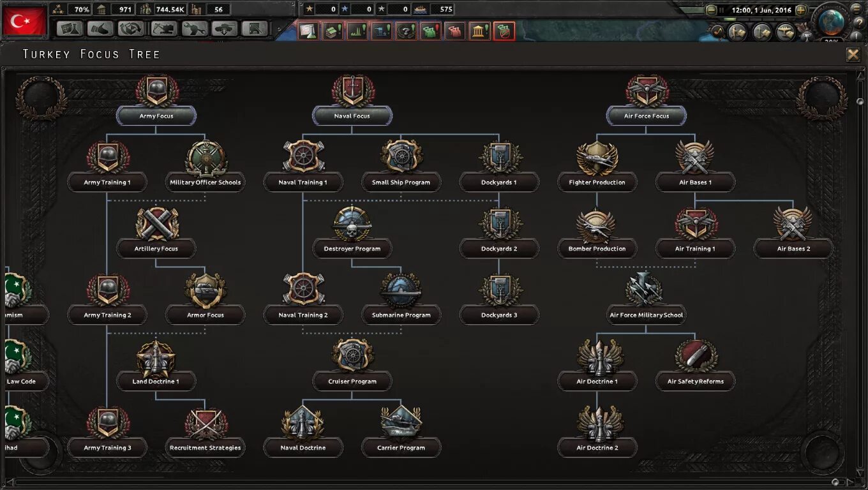The image size is (868, 490).
Task: Pick the Bomber Production focus
Action: pyautogui.click(x=597, y=234)
